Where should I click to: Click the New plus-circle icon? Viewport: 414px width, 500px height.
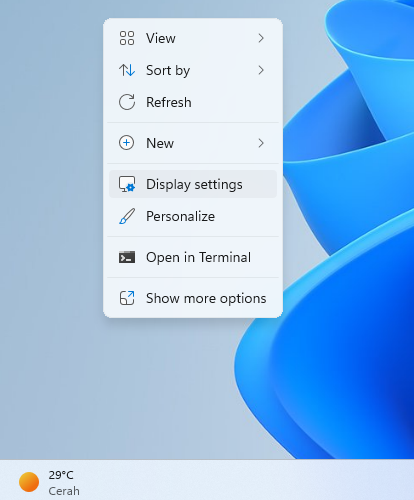click(127, 143)
